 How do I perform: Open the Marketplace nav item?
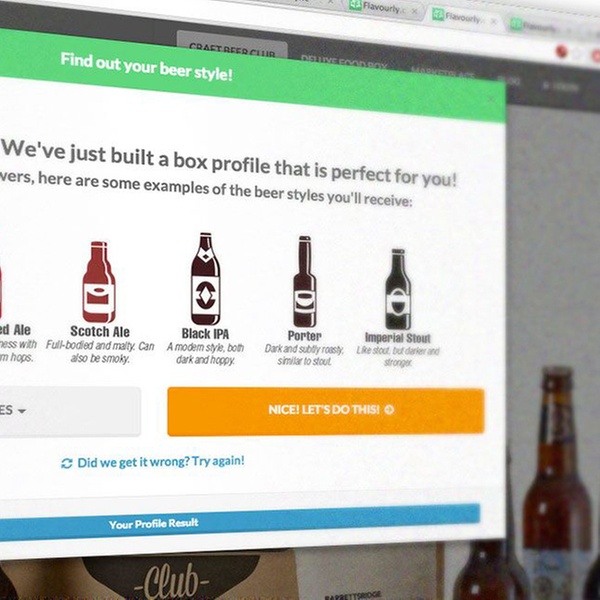point(443,73)
